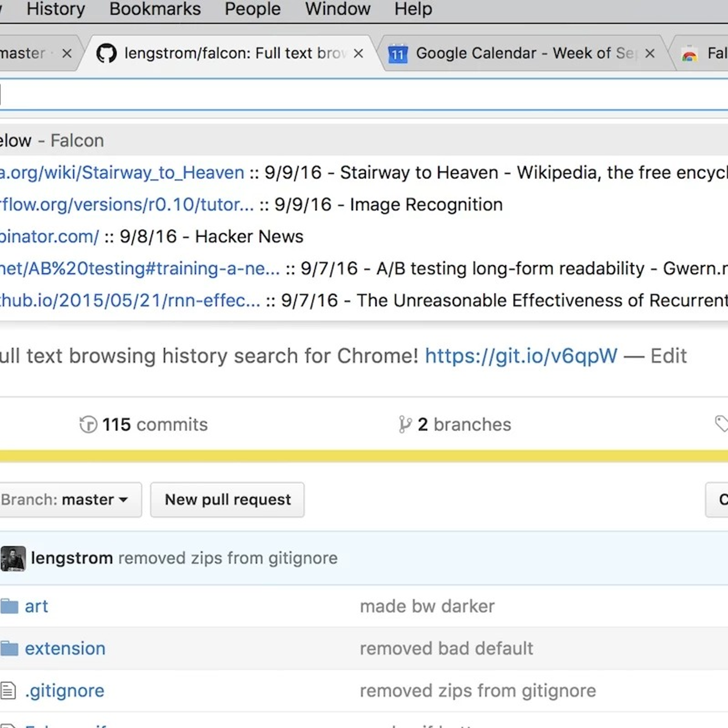Image resolution: width=728 pixels, height=728 pixels.
Task: Click the releases tag icon
Action: (721, 424)
